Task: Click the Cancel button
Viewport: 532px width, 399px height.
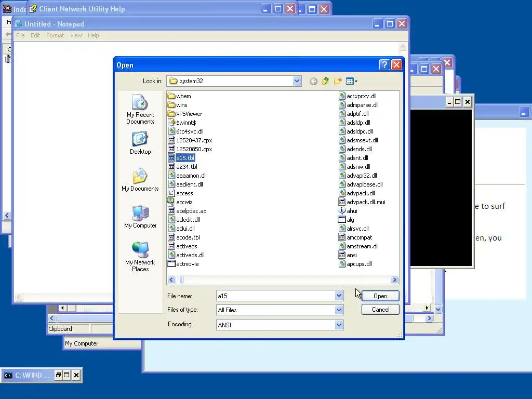Action: (x=380, y=310)
